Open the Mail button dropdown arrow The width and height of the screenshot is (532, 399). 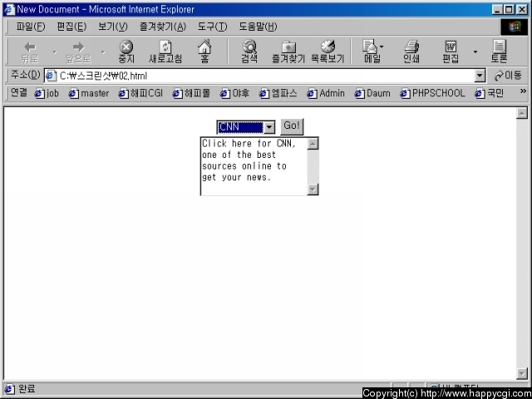coord(382,47)
